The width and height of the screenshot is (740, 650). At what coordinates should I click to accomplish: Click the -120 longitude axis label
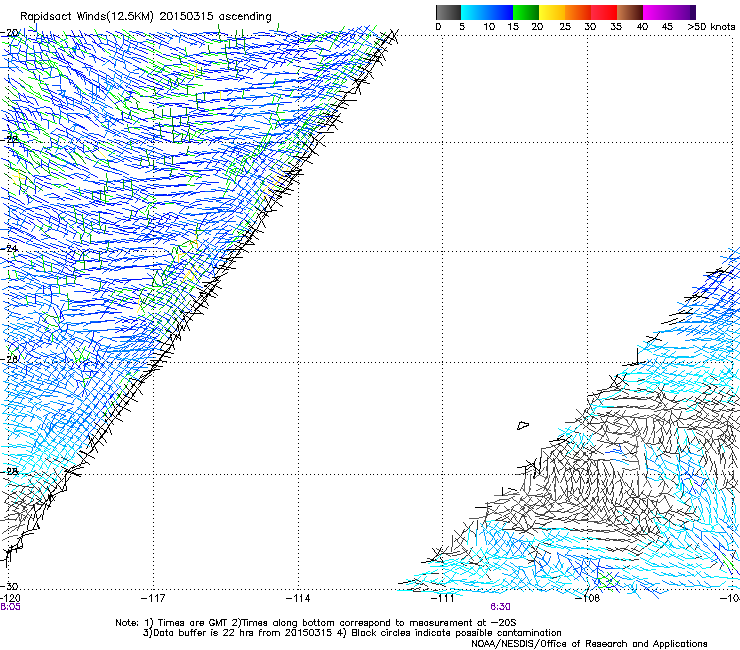pyautogui.click(x=10, y=599)
